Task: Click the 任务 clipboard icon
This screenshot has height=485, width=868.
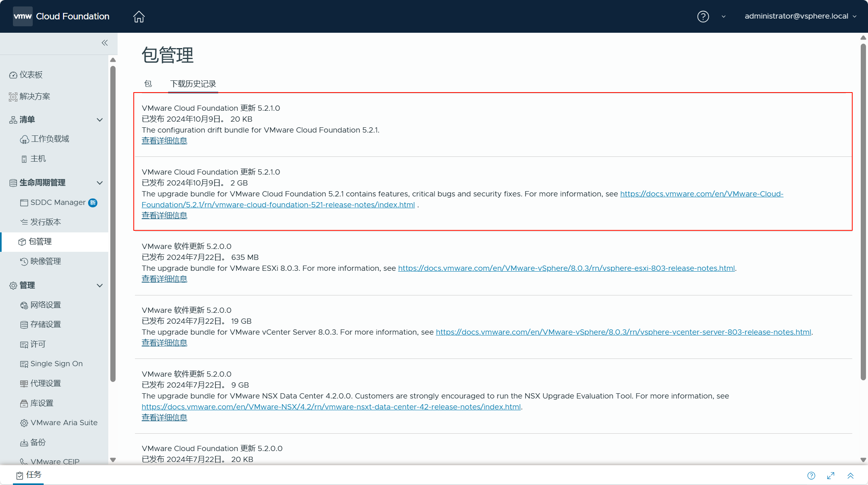Action: 20,475
